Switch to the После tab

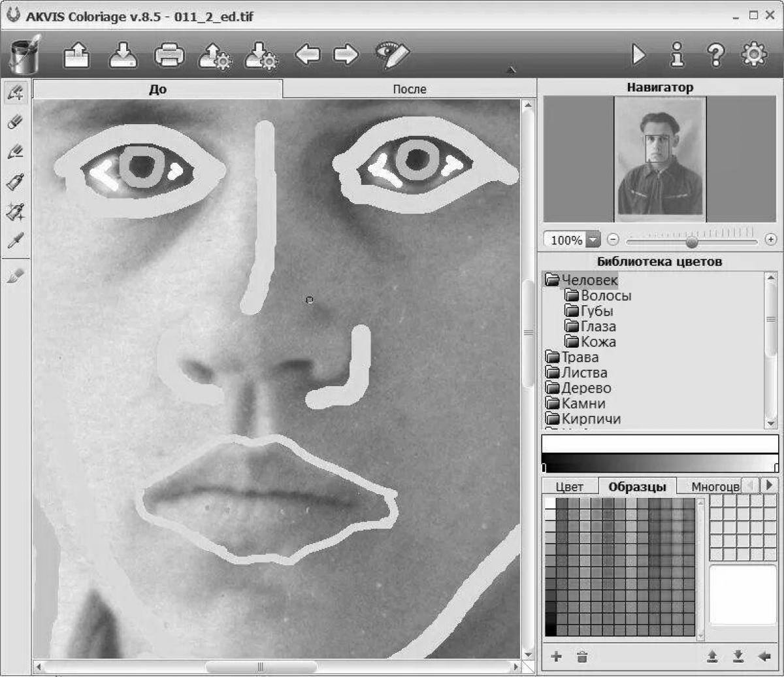tap(410, 90)
